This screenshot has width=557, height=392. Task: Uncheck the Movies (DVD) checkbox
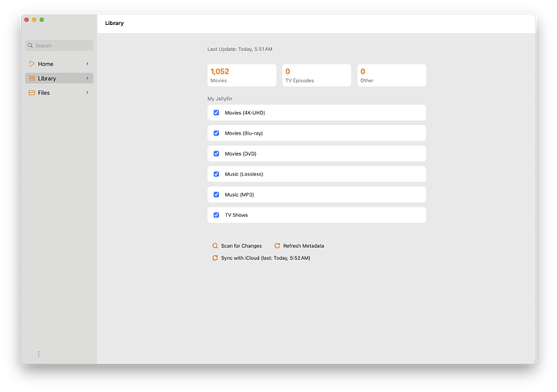point(216,154)
